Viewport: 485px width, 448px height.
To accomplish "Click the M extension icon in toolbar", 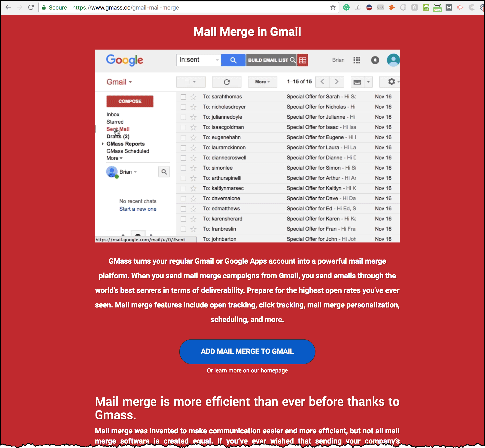I will [x=449, y=8].
